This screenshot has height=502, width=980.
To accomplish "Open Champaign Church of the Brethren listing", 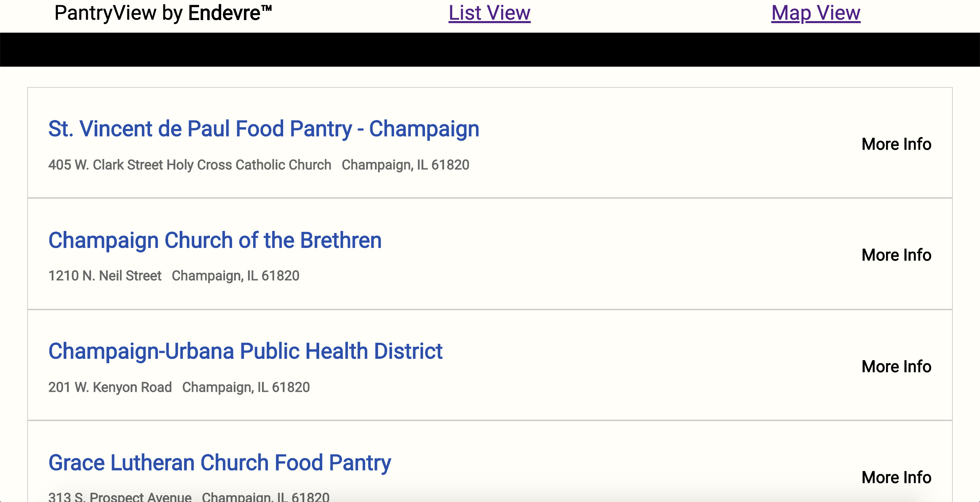I will (x=215, y=240).
